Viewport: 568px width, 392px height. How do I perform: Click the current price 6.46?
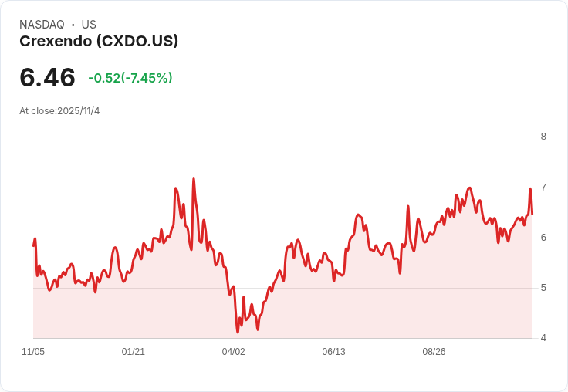point(47,77)
